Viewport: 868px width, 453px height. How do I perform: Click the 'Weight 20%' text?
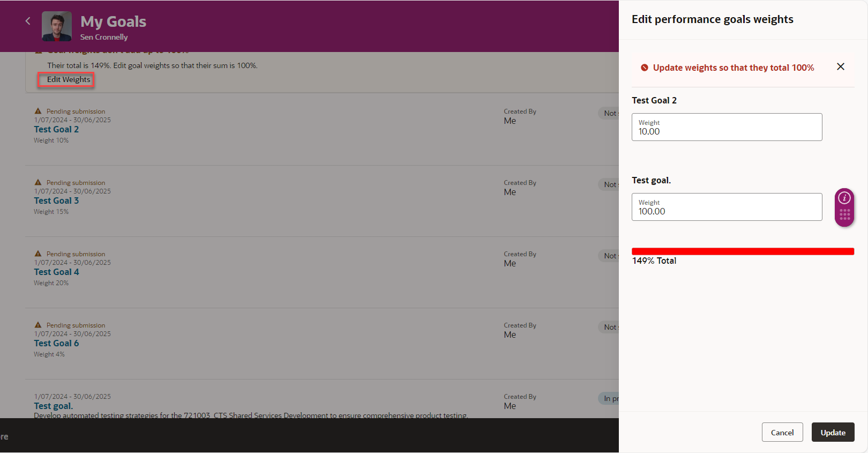pos(51,283)
